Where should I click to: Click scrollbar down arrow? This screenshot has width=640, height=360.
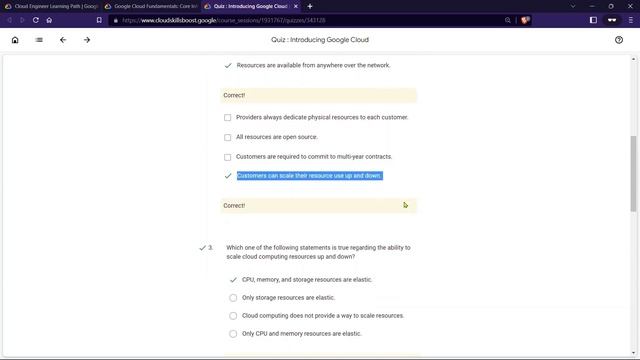coord(633,353)
